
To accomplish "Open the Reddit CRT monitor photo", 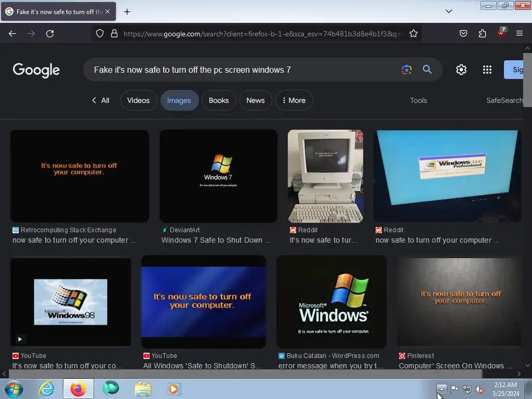I will tap(325, 176).
